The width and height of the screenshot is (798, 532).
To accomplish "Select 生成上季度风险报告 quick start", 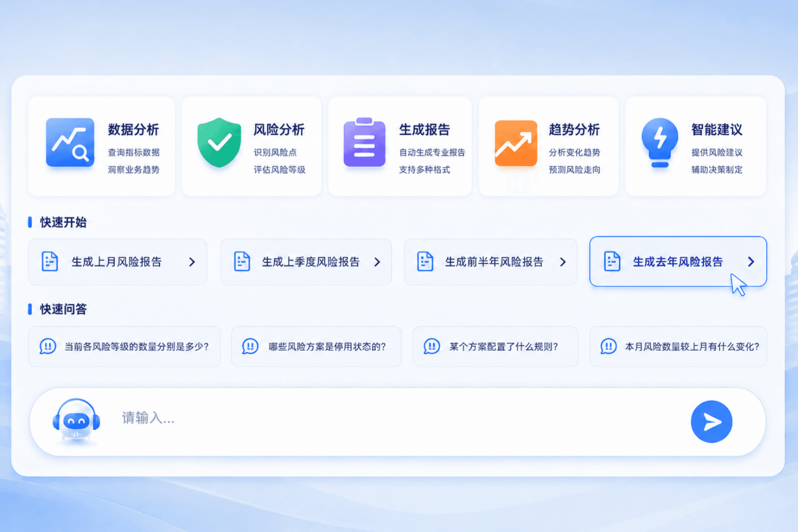I will (306, 262).
